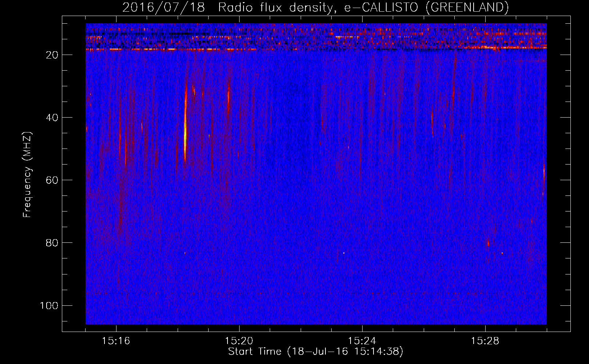Click the plot title mentioning e-CALLISTO (GREENLAND)
The width and height of the screenshot is (589, 364).
[315, 7]
